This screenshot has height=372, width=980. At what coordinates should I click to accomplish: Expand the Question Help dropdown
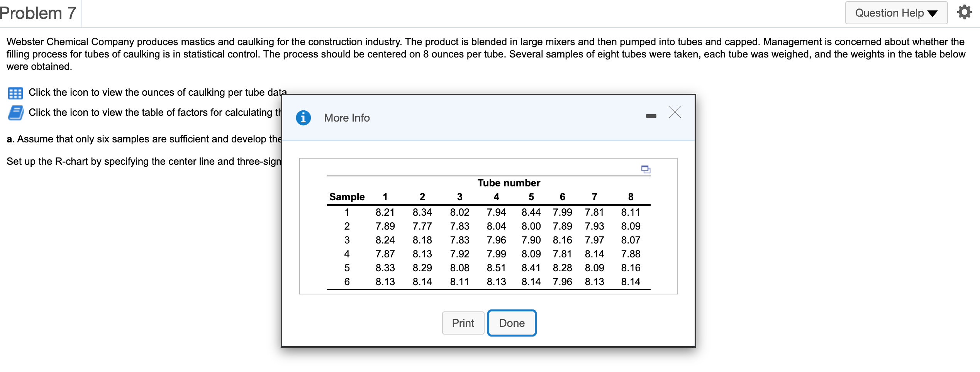(x=896, y=13)
